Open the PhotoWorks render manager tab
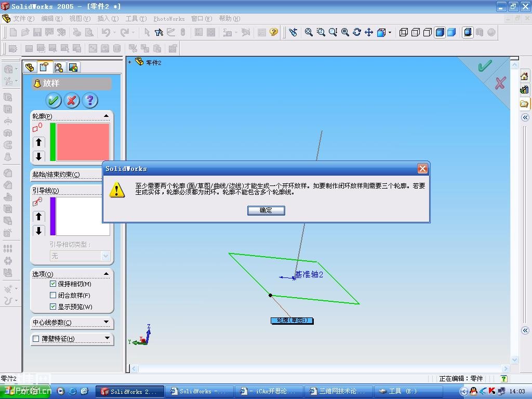The width and height of the screenshot is (532, 399). [x=73, y=68]
